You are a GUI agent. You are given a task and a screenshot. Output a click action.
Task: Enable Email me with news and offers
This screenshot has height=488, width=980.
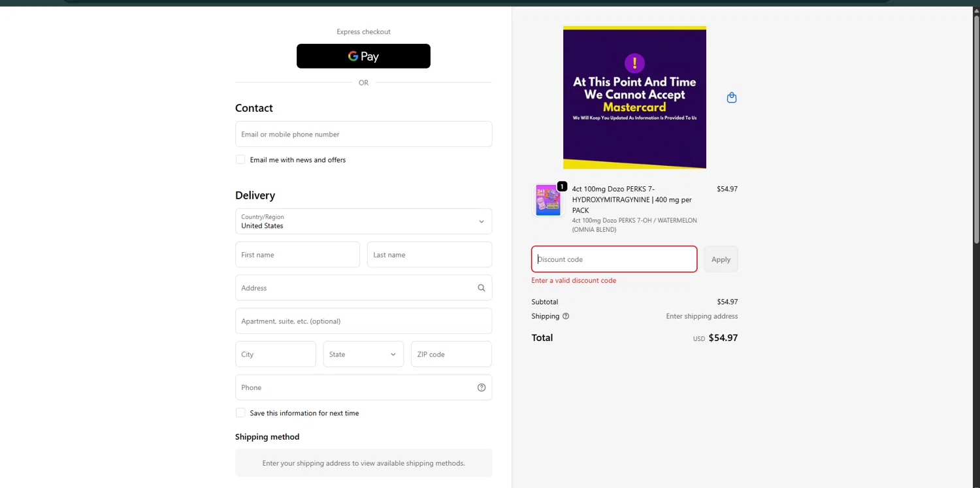[240, 159]
